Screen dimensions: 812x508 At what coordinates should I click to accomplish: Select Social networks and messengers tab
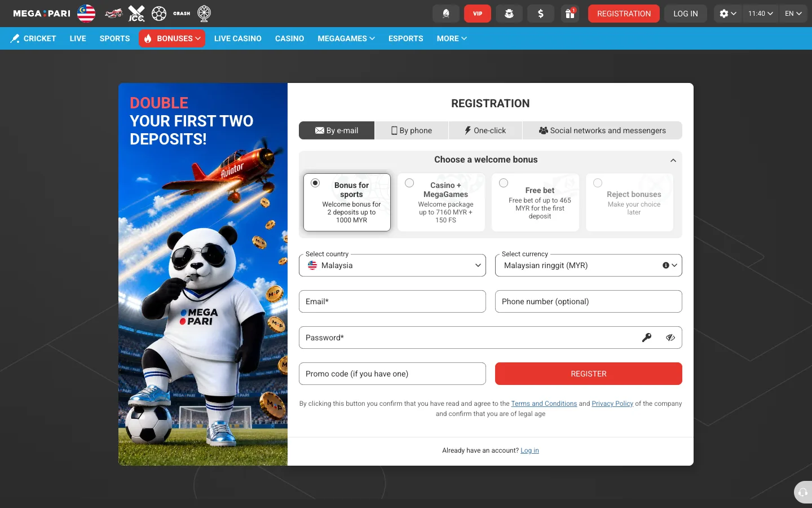(x=602, y=130)
